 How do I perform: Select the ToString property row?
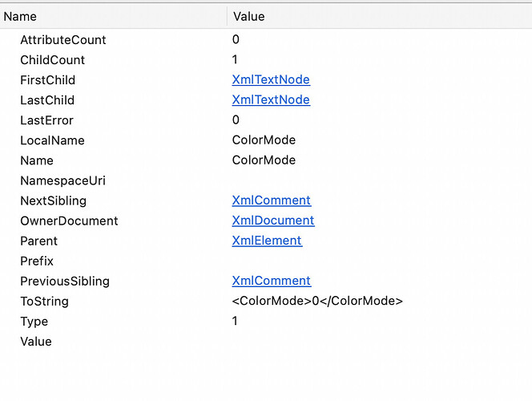[x=266, y=302]
